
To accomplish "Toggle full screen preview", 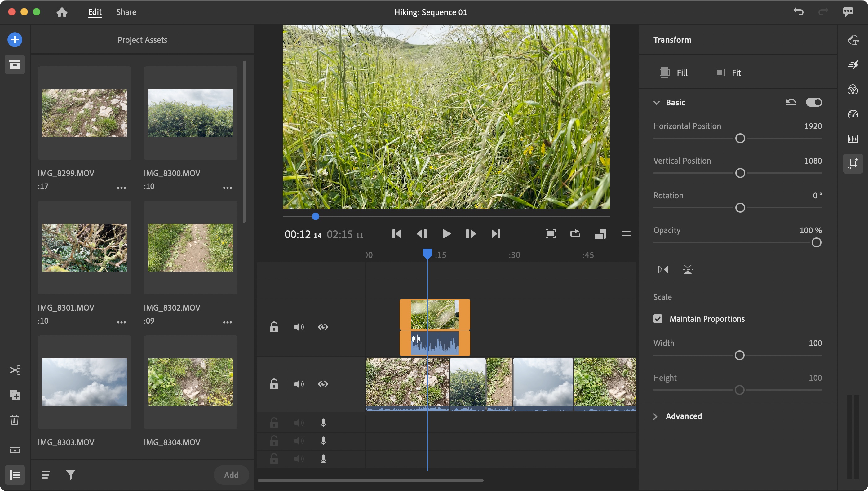I will (550, 234).
